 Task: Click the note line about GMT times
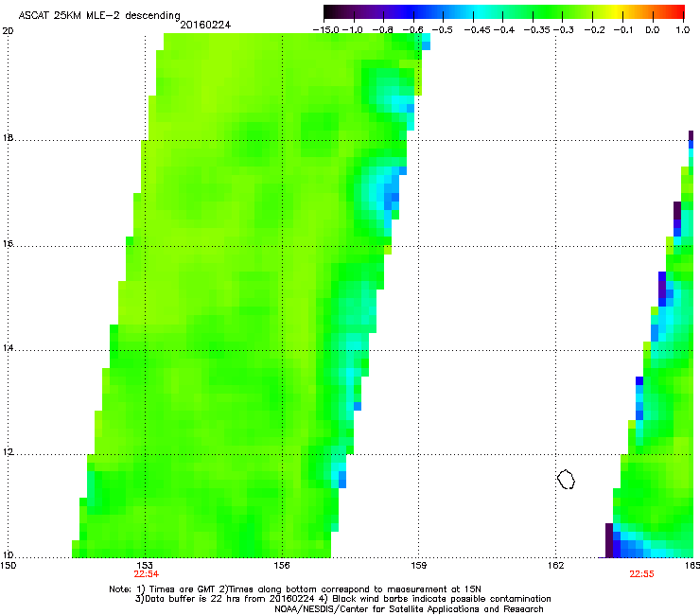coord(295,589)
